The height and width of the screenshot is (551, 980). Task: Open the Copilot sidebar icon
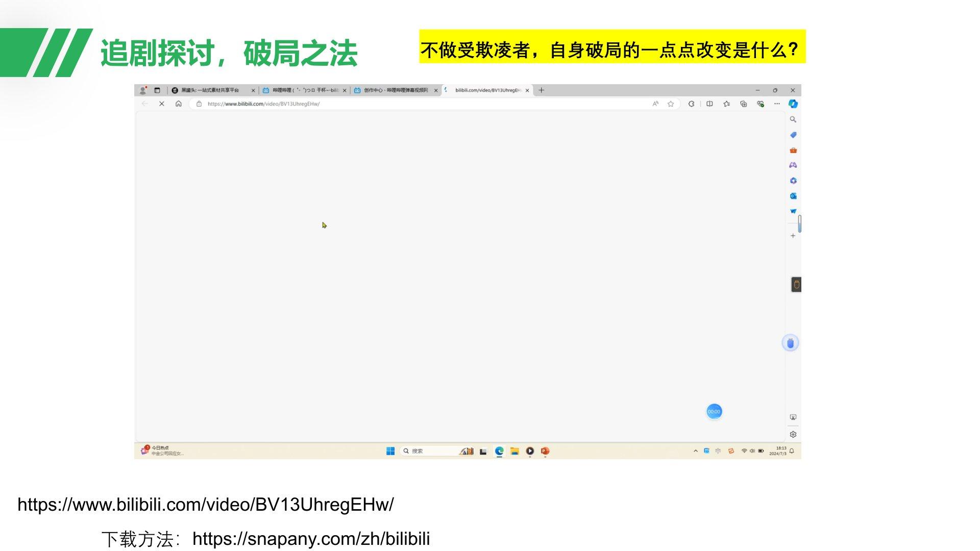click(x=793, y=104)
